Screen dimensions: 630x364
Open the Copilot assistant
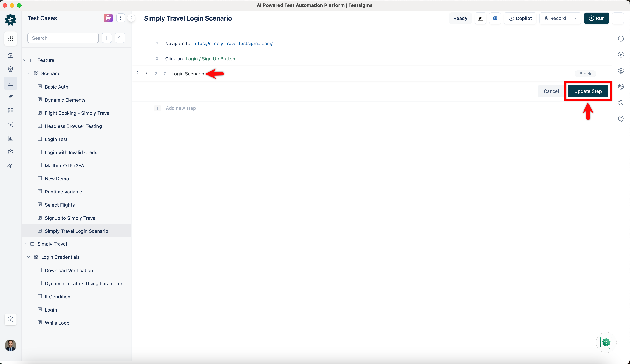coord(520,18)
